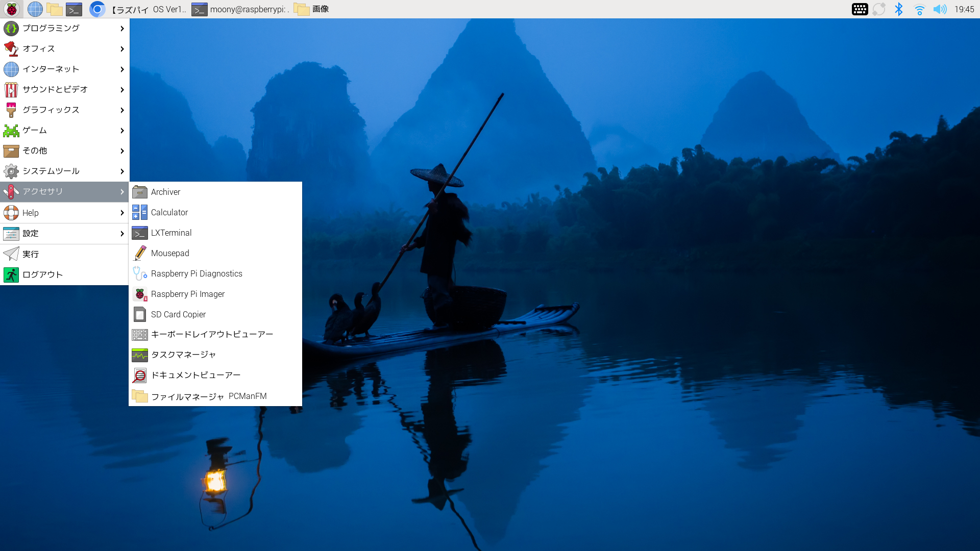The width and height of the screenshot is (980, 551).
Task: Select SD Card Copier menu entry
Action: 178,314
